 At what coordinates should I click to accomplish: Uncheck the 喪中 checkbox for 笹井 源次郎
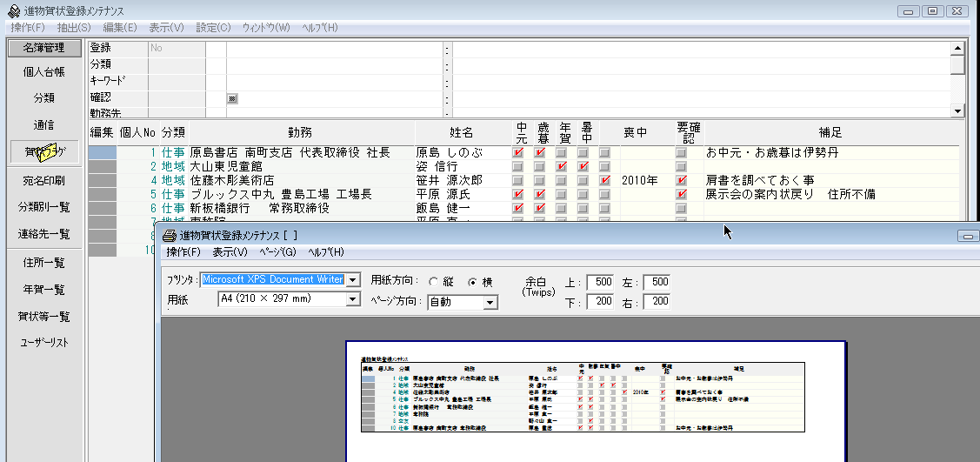(x=604, y=180)
